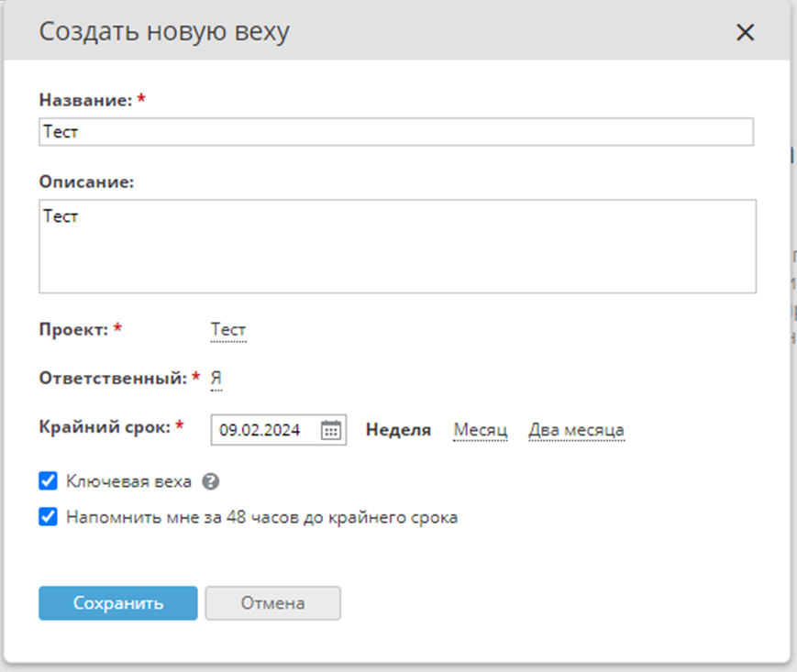Choose the Два месяца deadline preset
The image size is (797, 672).
[576, 430]
